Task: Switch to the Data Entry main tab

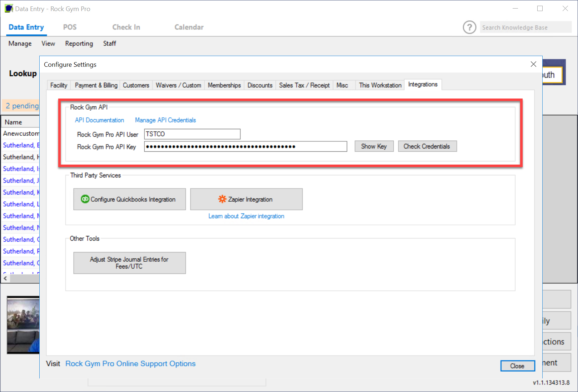Action: click(x=26, y=27)
